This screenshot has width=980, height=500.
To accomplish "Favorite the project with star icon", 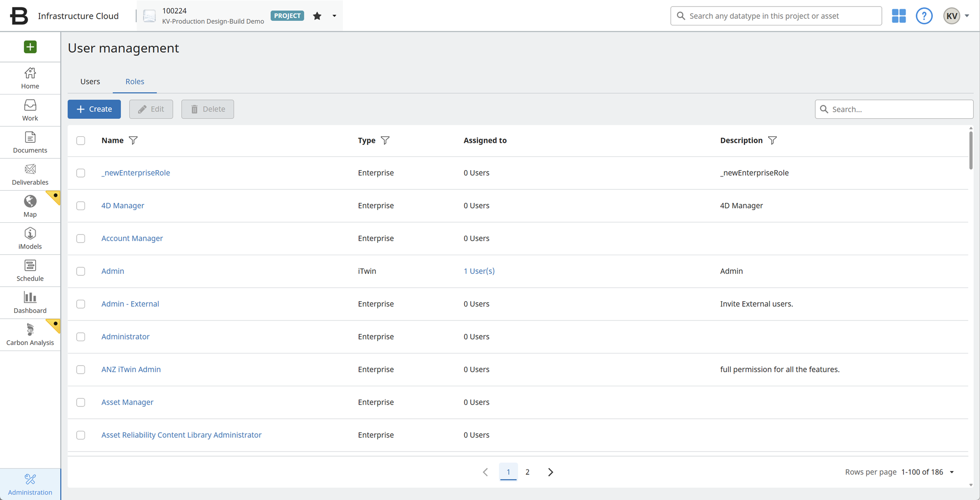I will point(317,16).
